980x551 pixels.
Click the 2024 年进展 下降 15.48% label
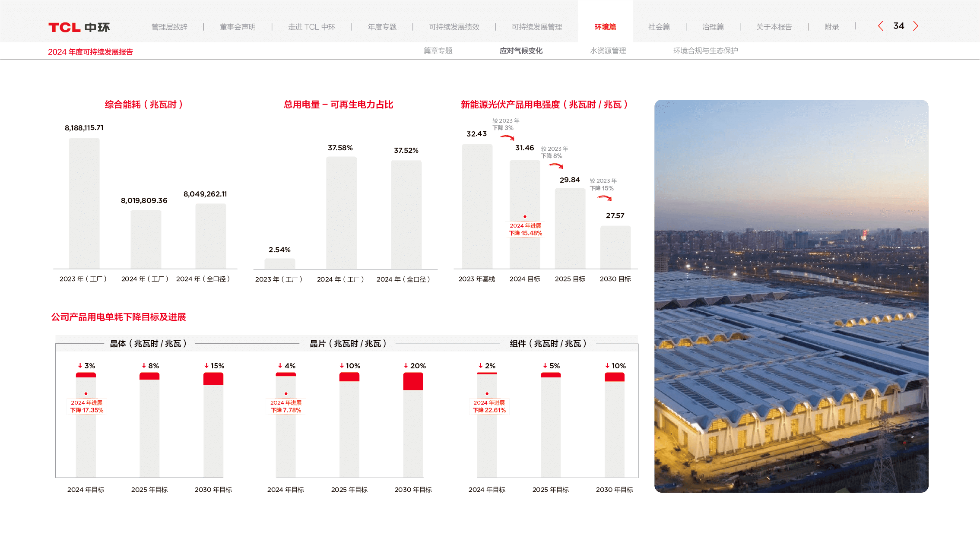tap(525, 229)
